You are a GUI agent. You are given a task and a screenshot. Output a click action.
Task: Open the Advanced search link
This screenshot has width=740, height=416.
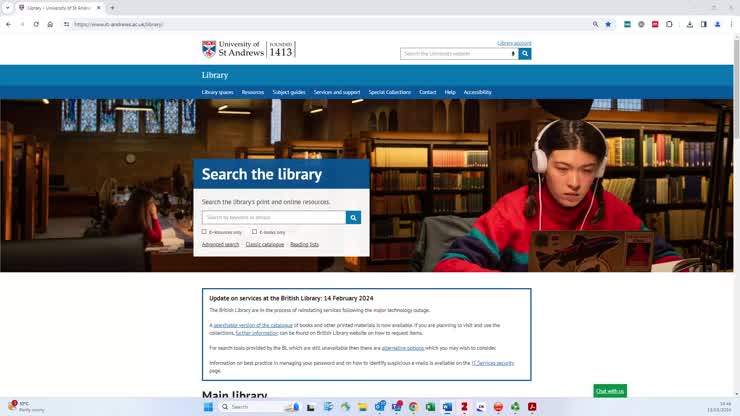[220, 244]
